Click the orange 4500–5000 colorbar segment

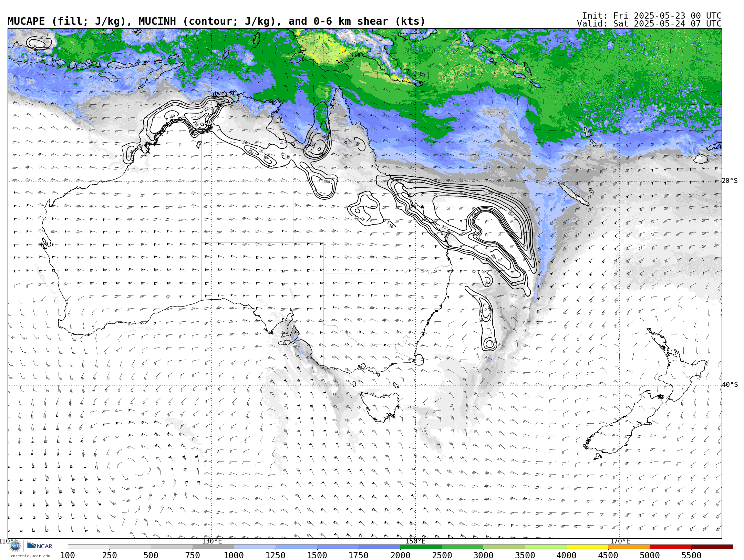coord(629,547)
